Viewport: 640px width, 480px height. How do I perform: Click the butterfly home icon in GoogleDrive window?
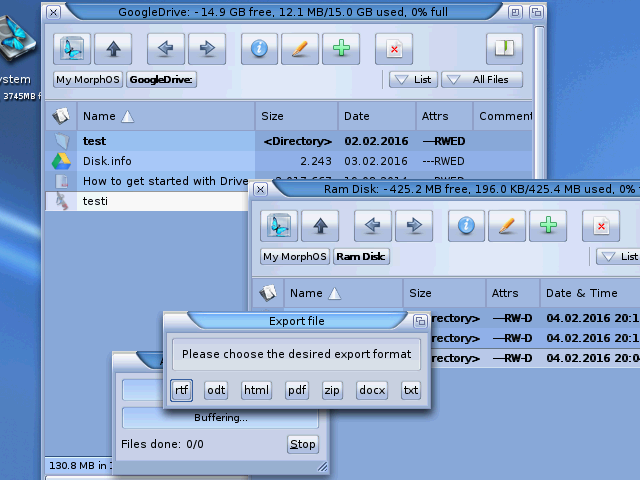(x=72, y=49)
